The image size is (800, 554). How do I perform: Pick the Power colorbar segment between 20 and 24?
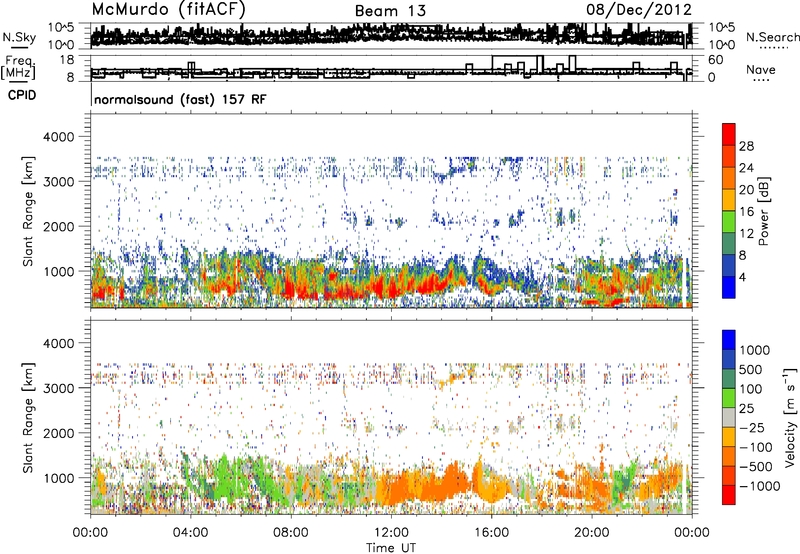729,178
